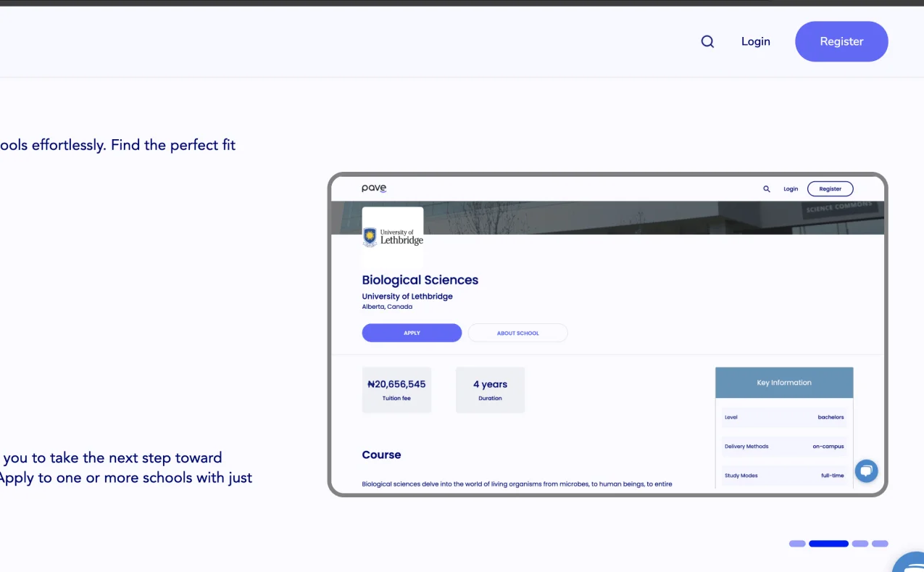Click the Biological Sciences course title
924x572 pixels.
[x=420, y=280]
